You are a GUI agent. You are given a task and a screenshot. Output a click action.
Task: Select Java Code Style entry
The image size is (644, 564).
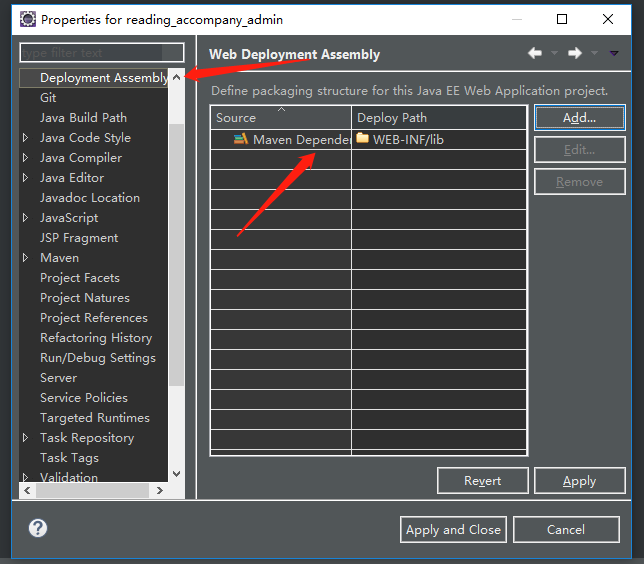pyautogui.click(x=85, y=138)
